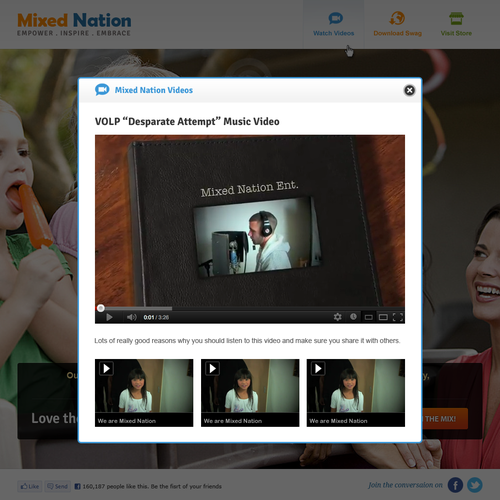Enter fullscreen video mode
Screen dimensions: 500x500
398,317
